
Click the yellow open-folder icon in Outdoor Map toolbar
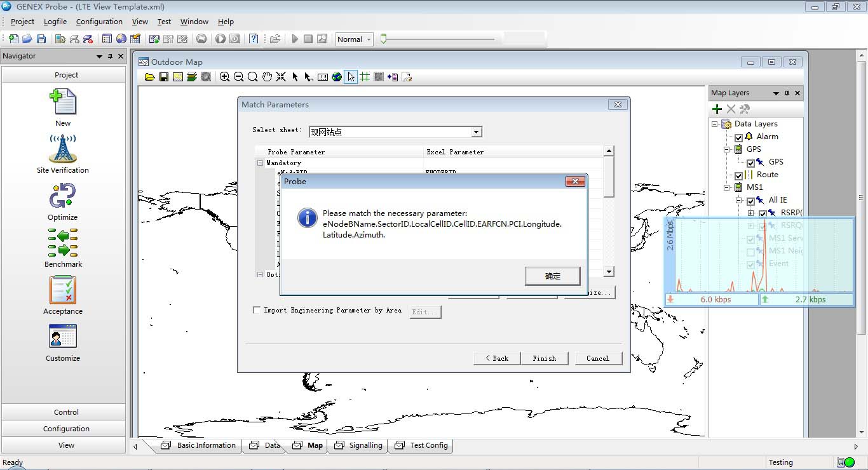(x=150, y=77)
